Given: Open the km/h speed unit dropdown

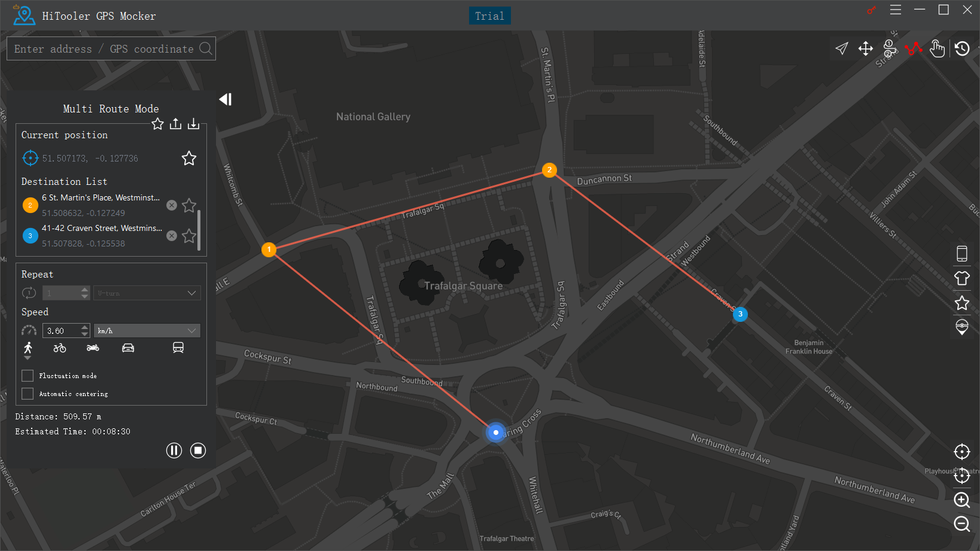Looking at the screenshot, I should 147,330.
